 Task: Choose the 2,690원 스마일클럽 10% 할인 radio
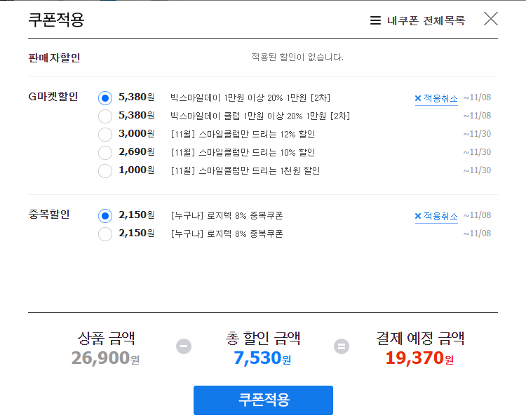(105, 153)
